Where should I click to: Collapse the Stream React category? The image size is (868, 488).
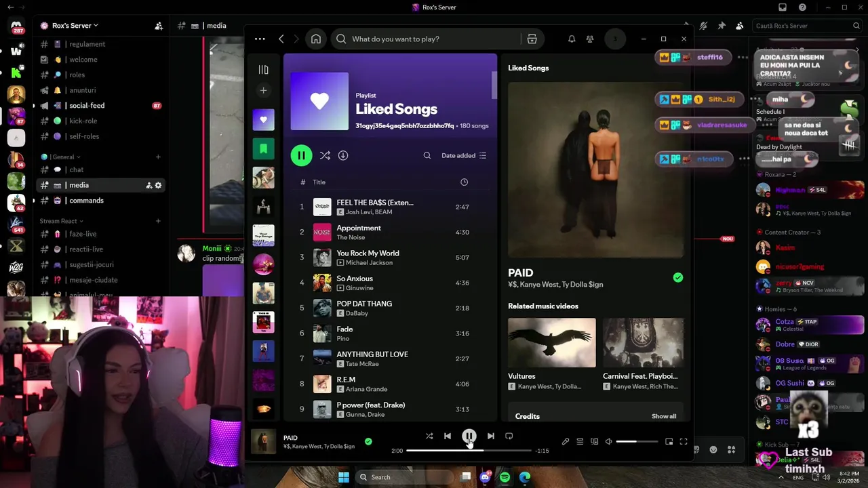tap(62, 221)
